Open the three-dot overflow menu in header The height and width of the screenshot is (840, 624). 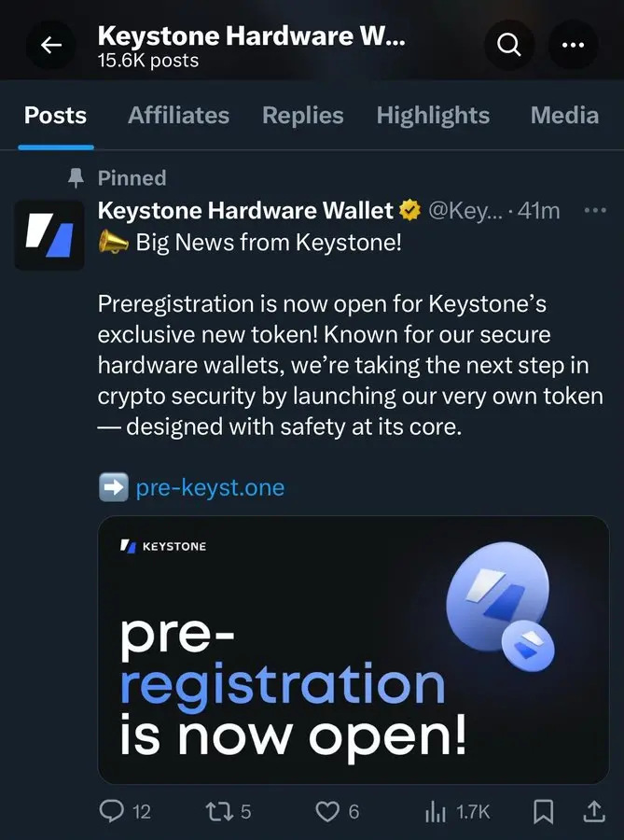click(x=574, y=45)
